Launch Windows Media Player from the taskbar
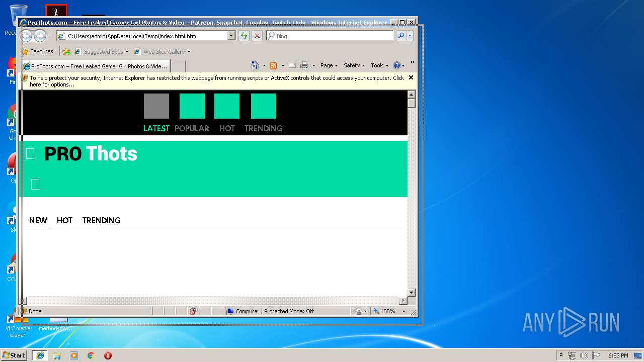This screenshot has width=644, height=362. pyautogui.click(x=74, y=355)
